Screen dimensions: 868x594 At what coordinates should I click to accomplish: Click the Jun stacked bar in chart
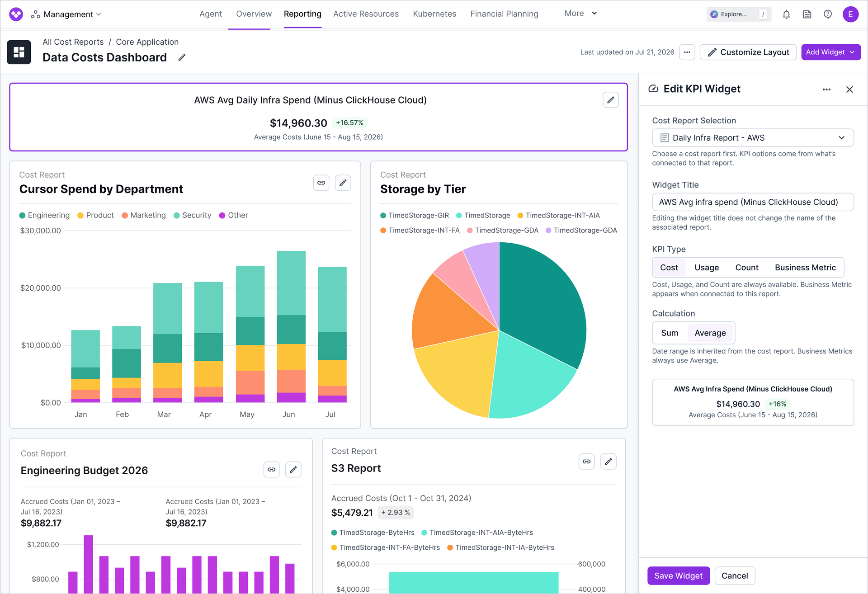click(x=291, y=326)
